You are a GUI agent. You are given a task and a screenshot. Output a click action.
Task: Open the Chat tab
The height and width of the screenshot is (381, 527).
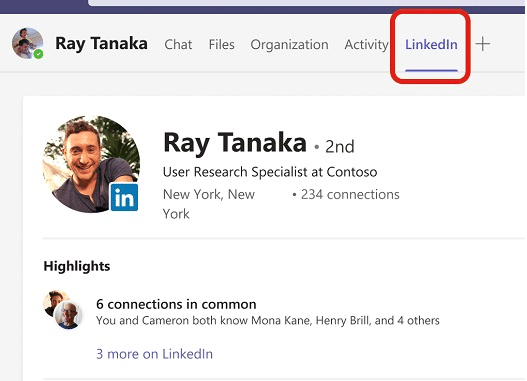pyautogui.click(x=178, y=44)
